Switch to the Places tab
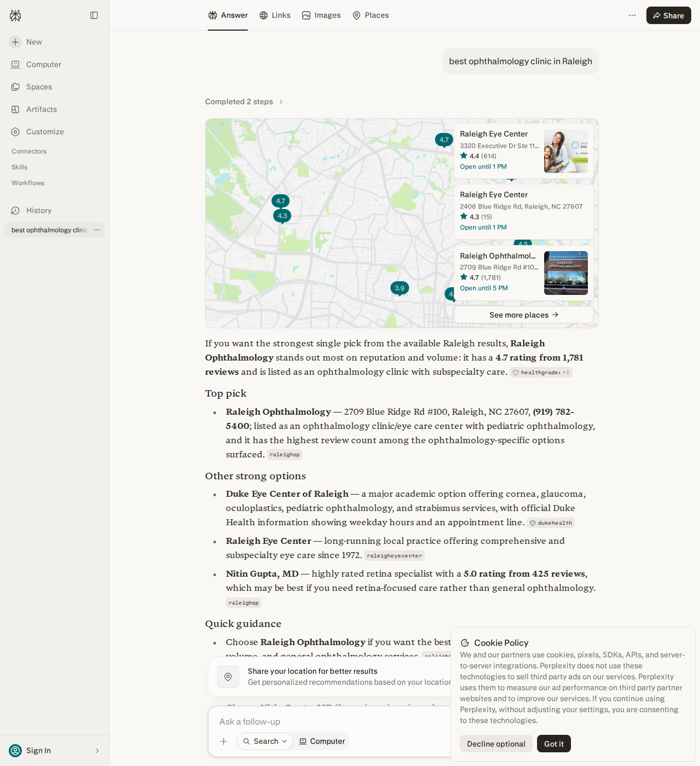 click(371, 15)
